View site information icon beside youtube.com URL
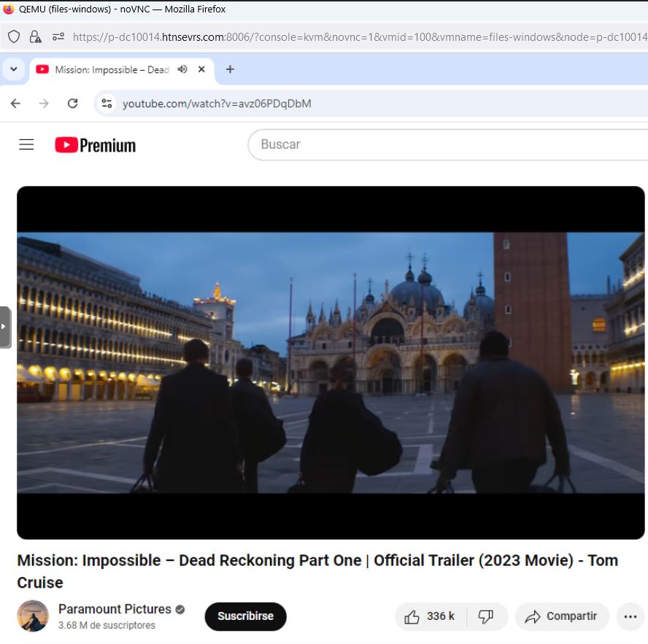This screenshot has width=648, height=644. point(107,104)
